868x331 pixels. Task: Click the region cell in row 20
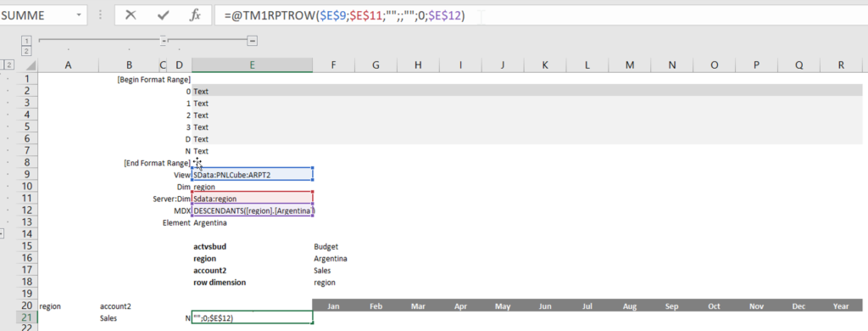(68, 306)
